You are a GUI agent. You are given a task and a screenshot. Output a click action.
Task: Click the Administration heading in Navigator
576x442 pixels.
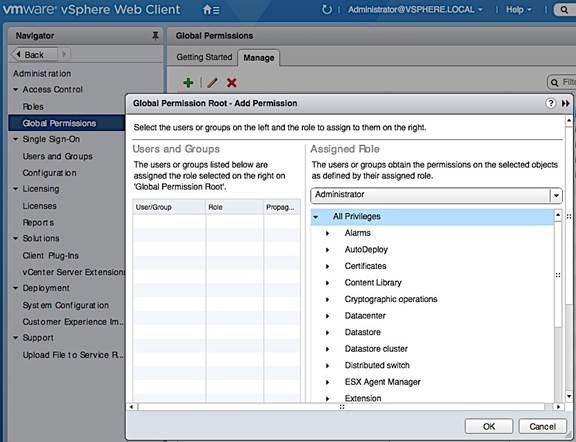(42, 73)
